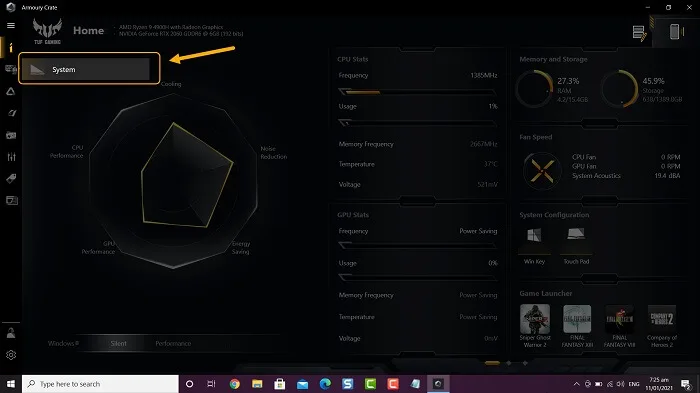Click the Fan Speed heading

(x=535, y=137)
